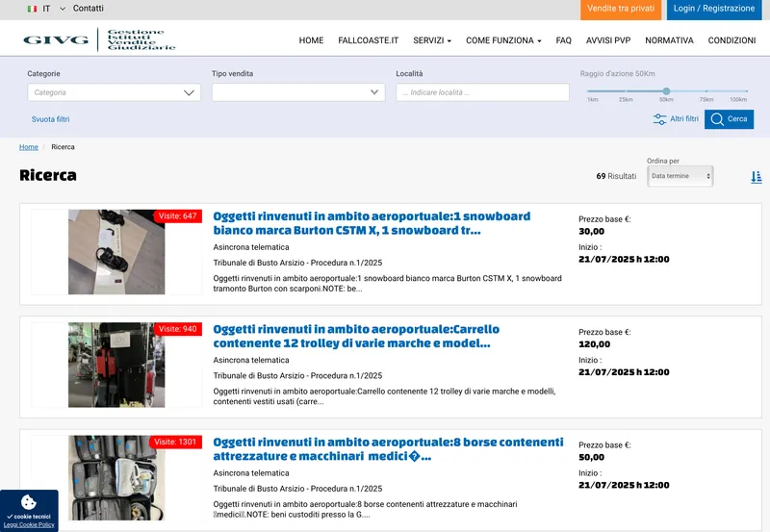
Task: Click the Località input field
Action: point(482,92)
